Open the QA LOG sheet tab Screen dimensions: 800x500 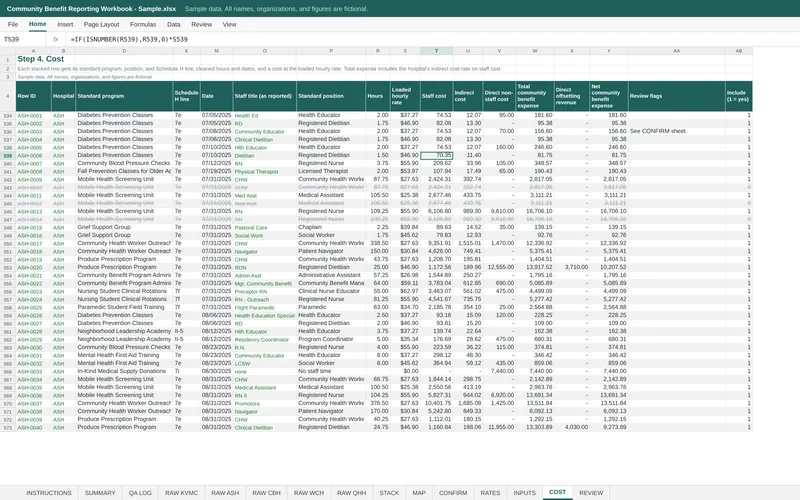coord(140,493)
